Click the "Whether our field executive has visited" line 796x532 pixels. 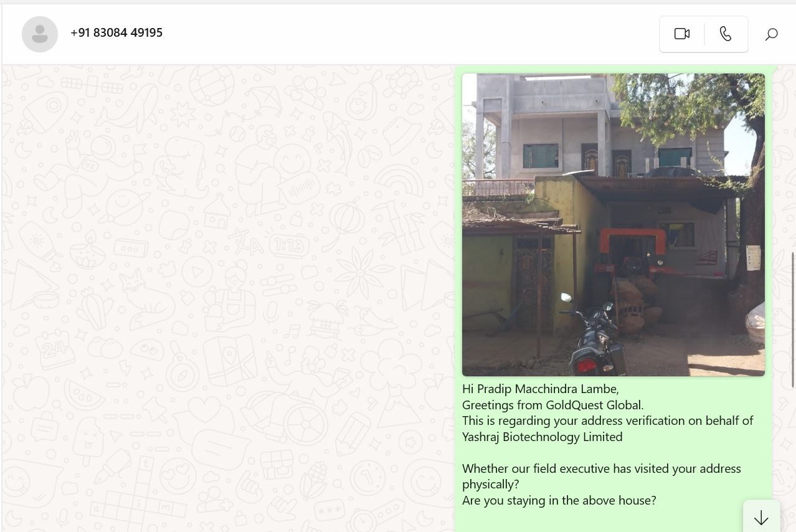[x=602, y=468]
